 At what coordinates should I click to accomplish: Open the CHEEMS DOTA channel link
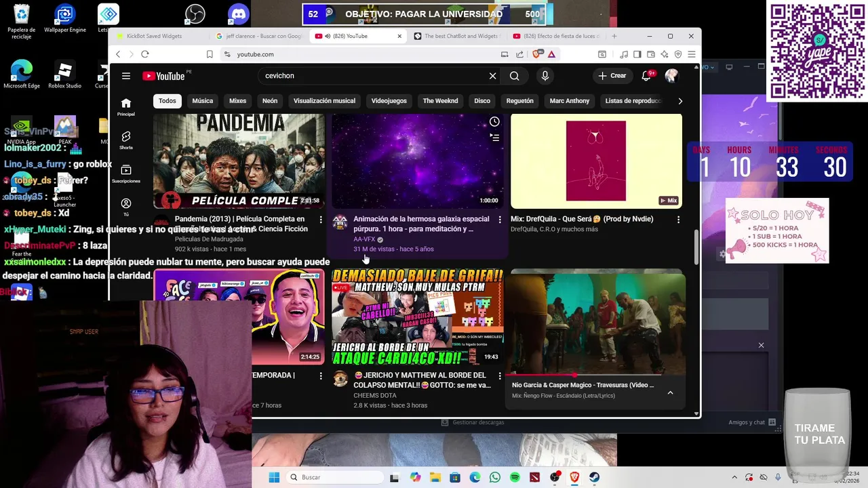point(376,395)
